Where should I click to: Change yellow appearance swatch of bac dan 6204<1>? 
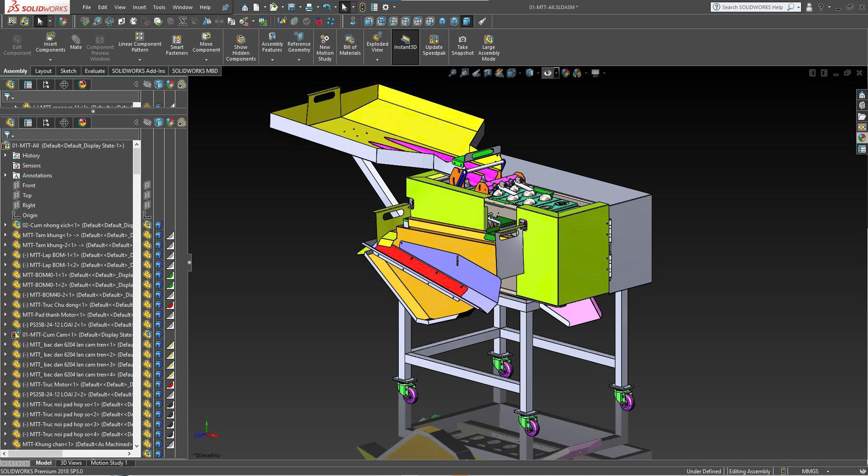[170, 345]
